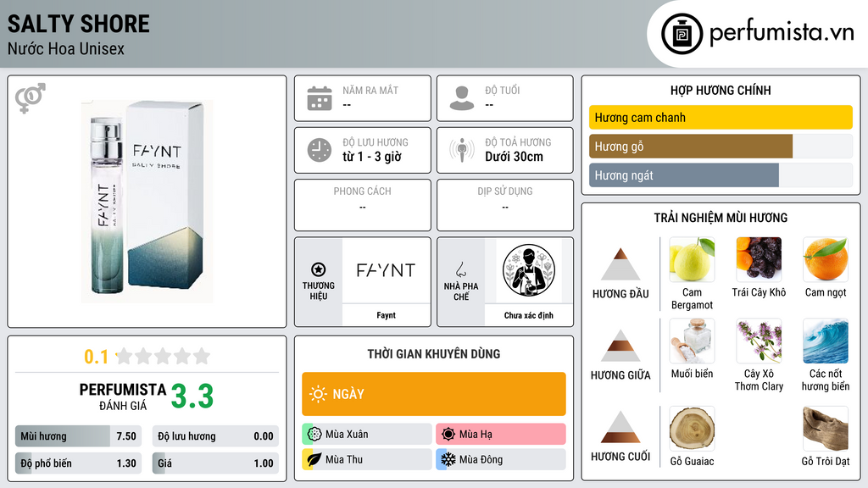Click the nose icon above Nhà pha chế
The width and height of the screenshot is (868, 488).
coord(460,269)
